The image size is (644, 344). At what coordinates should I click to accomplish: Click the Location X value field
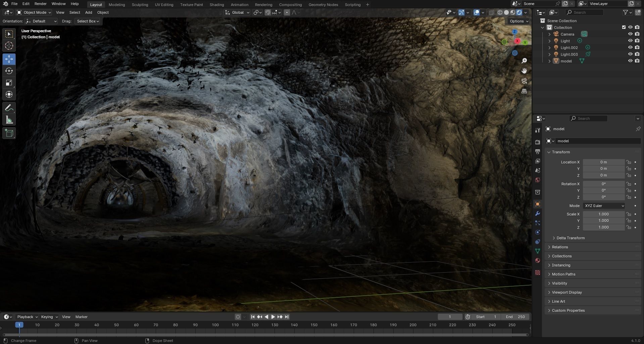[x=603, y=162]
